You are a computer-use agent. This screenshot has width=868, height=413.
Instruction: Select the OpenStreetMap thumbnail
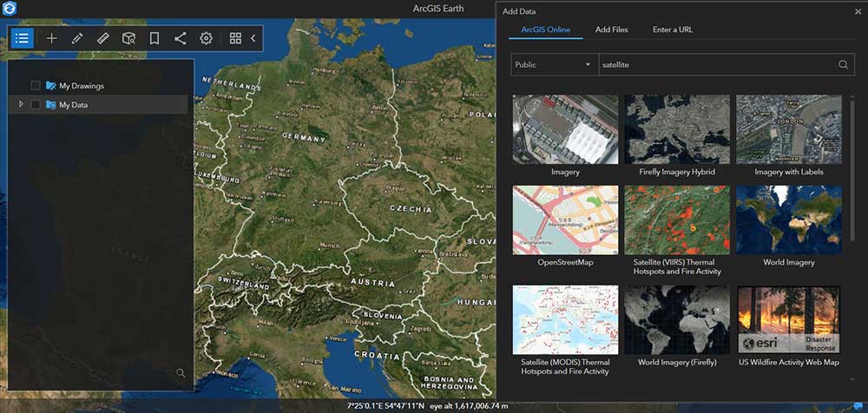click(x=565, y=220)
